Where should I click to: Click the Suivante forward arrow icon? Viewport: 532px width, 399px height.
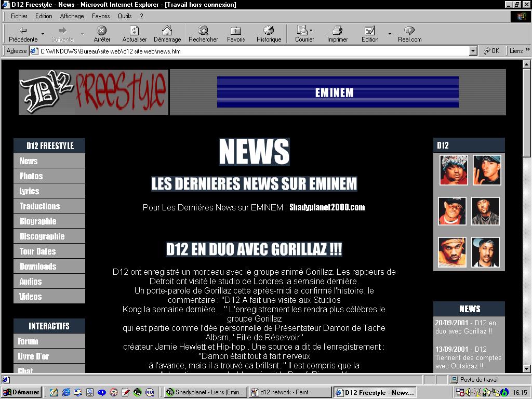click(x=62, y=30)
